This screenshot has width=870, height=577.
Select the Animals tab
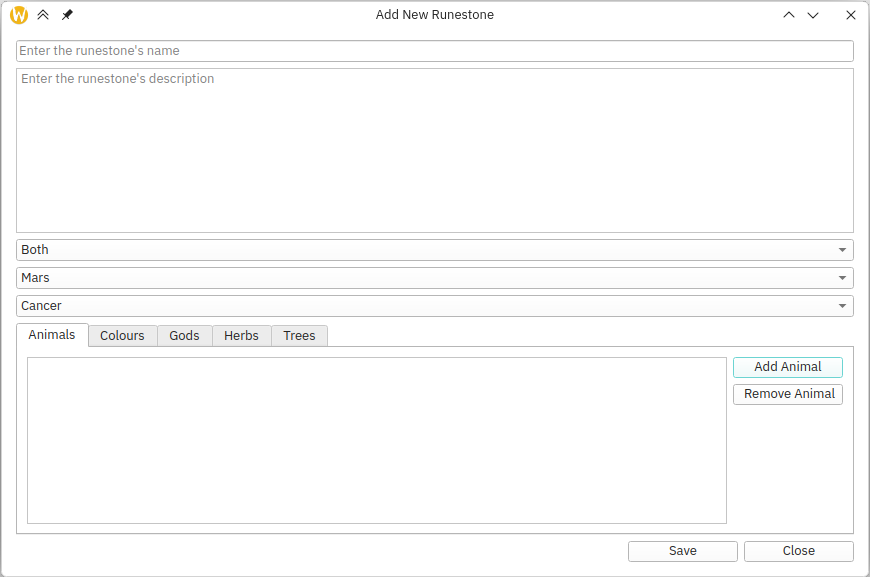52,335
